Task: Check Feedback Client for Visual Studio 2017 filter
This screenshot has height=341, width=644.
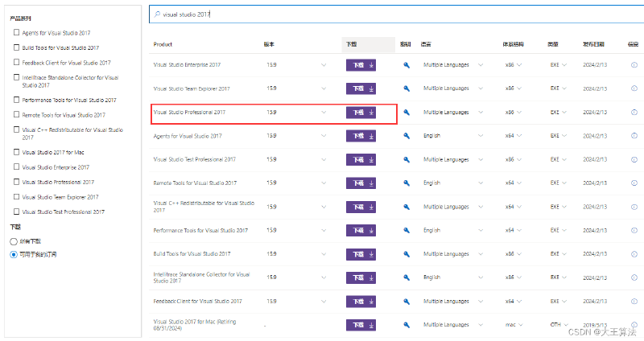Action: pos(16,62)
